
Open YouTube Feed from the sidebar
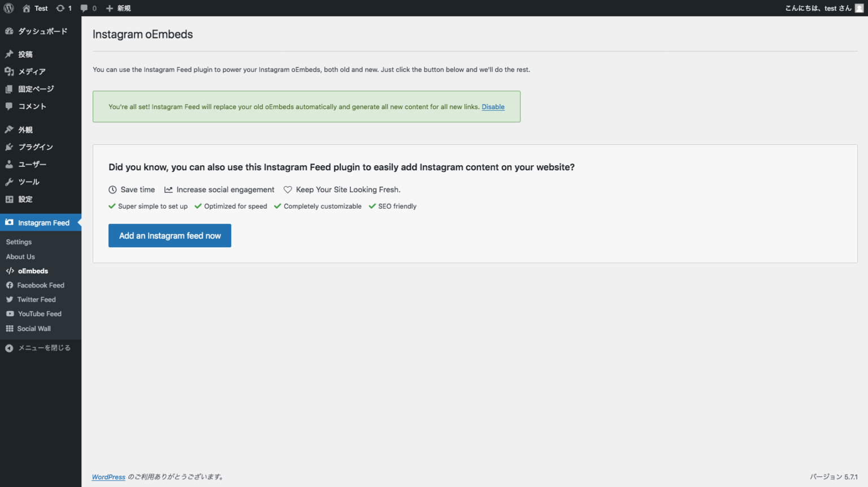39,313
